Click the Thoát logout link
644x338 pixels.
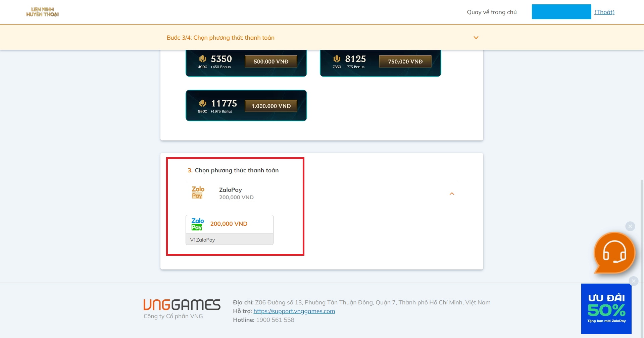click(x=604, y=12)
